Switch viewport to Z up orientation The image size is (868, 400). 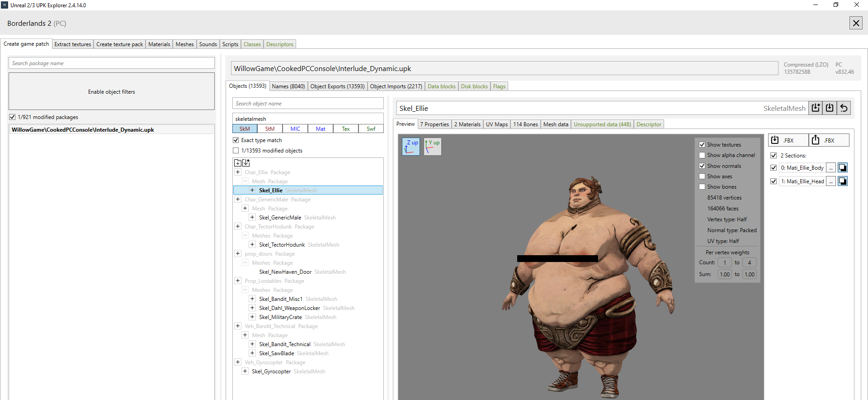click(411, 146)
